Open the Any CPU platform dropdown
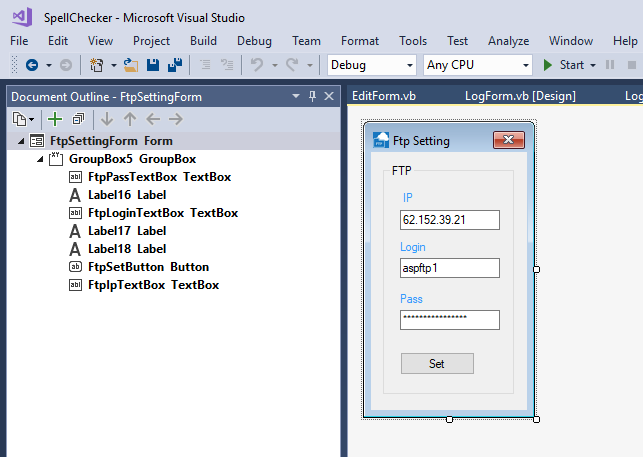Viewport: 643px width, 457px height. click(478, 65)
